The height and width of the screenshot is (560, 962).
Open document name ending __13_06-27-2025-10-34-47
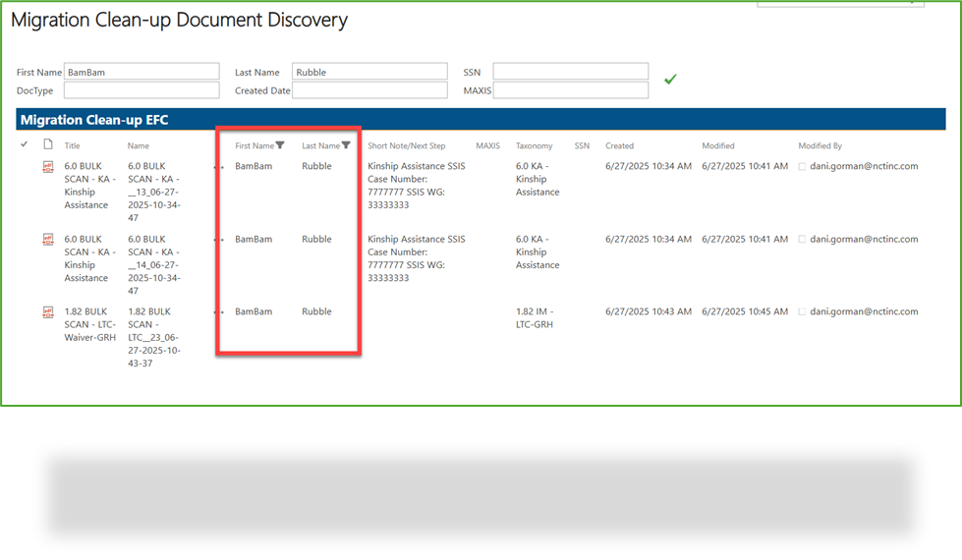[x=154, y=192]
